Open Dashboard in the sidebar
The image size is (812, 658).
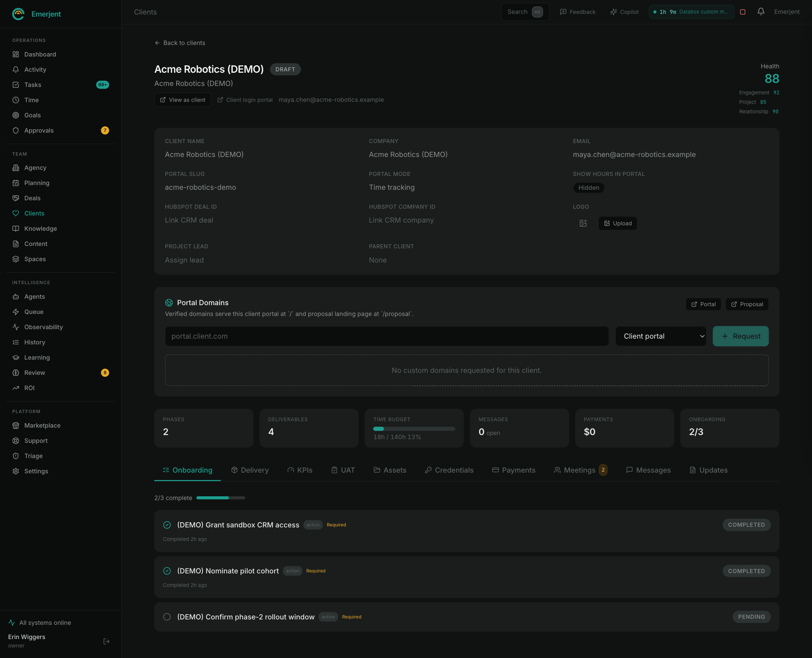[61, 54]
